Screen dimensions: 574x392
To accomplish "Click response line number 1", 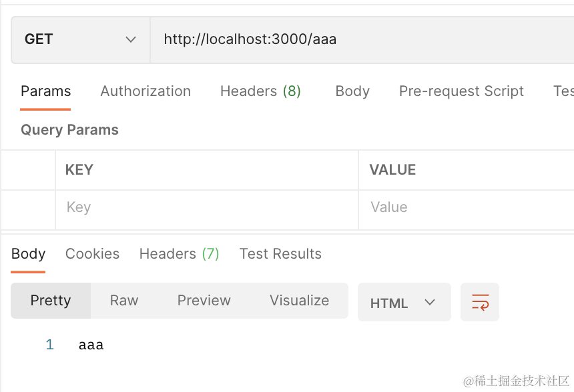I will [x=49, y=345].
